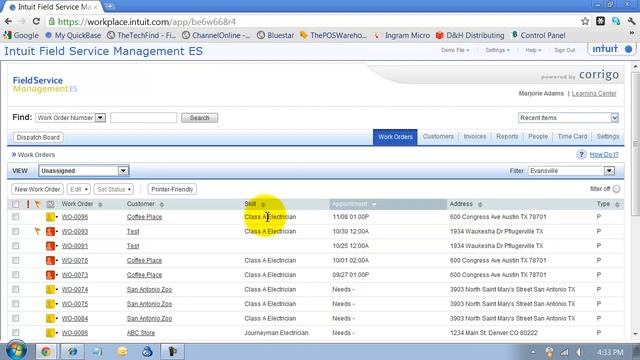
Task: Check the box for WO-0074
Action: click(16, 289)
